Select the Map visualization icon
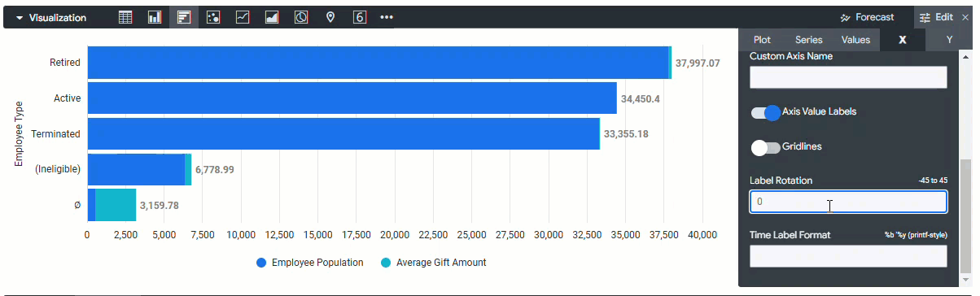Screen dimensions: 980x296 point(330,17)
